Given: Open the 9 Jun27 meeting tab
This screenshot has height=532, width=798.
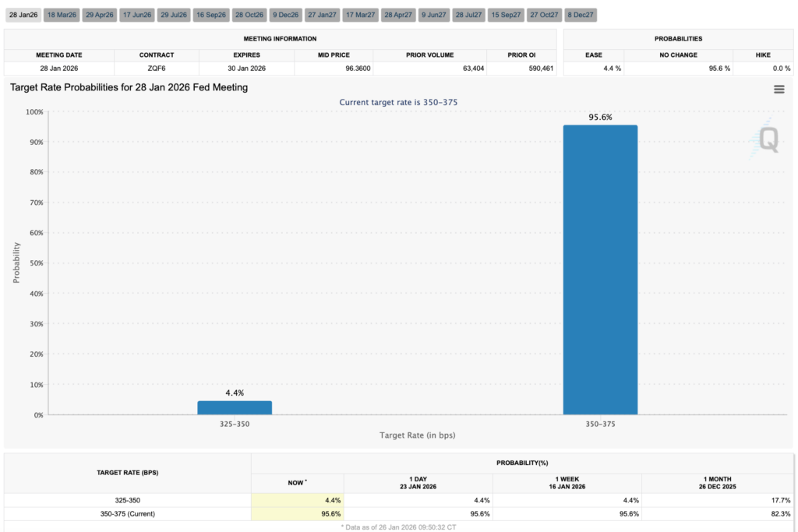Looking at the screenshot, I should [x=433, y=15].
